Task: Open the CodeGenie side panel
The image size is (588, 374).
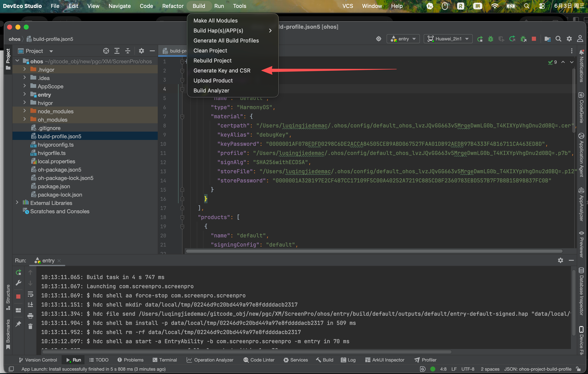Action: [581, 107]
